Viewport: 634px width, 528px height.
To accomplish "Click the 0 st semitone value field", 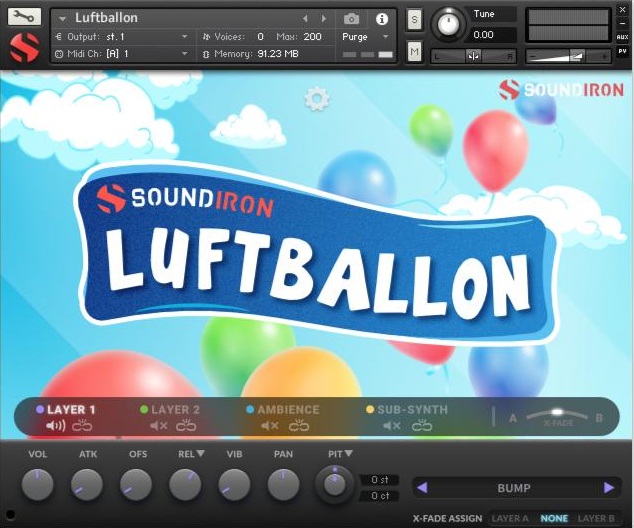I will 380,479.
